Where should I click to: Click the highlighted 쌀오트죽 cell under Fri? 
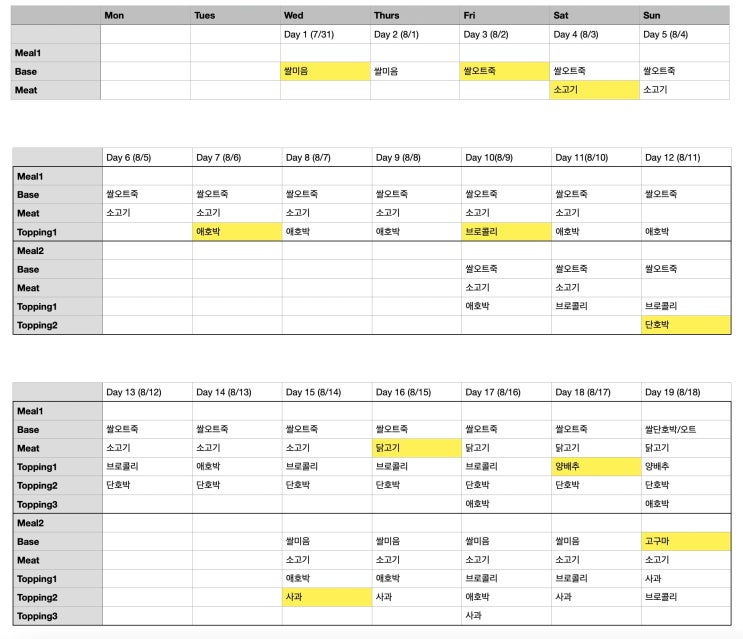[x=504, y=71]
